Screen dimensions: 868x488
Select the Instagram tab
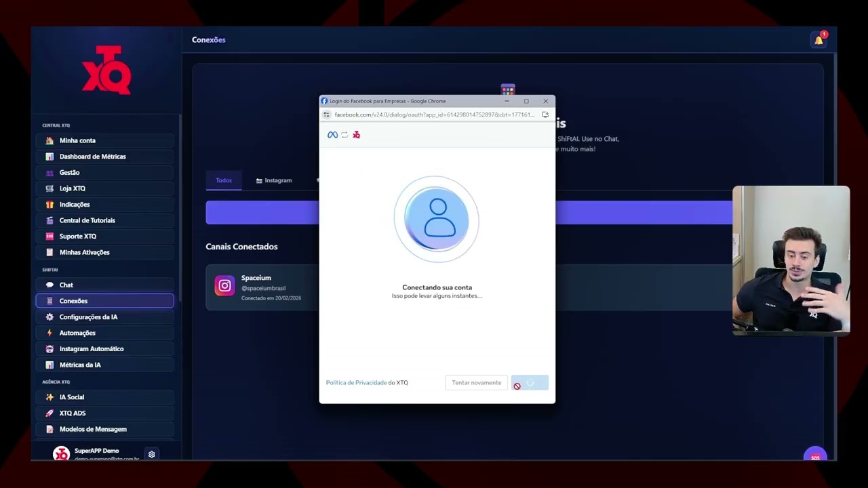[x=274, y=180]
